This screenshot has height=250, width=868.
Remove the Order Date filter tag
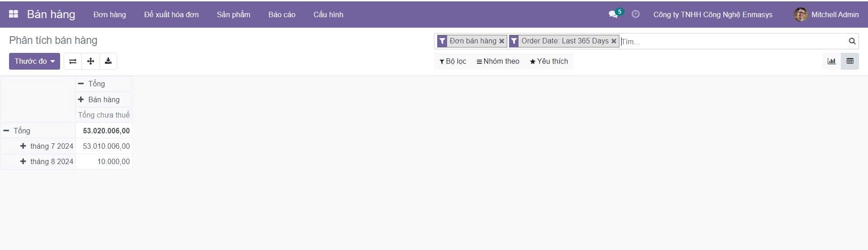(613, 41)
